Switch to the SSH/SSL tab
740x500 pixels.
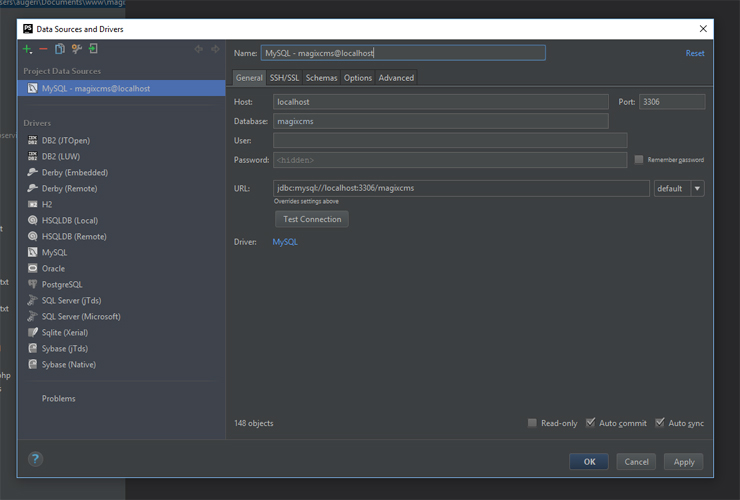284,78
